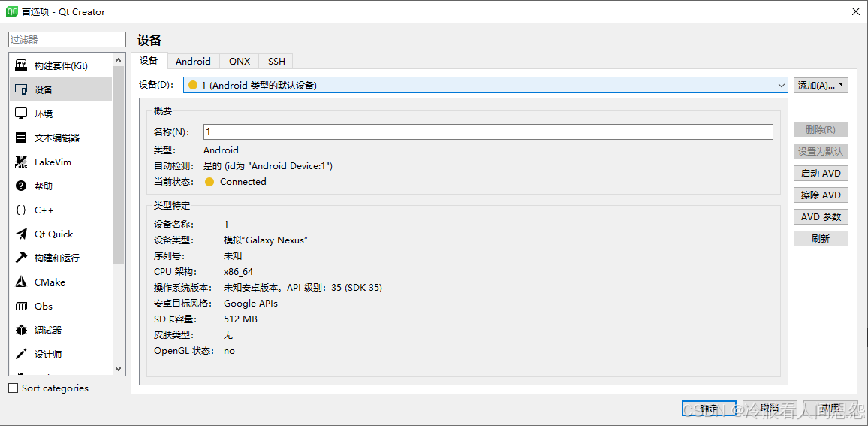Click the x86_64 CPU architecture value
Screen dimensions: 868x426
click(x=239, y=271)
